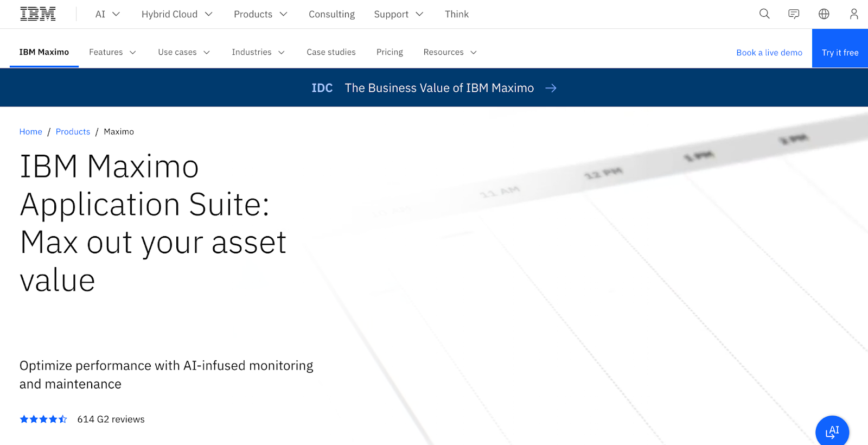
Task: Click the IDC label in banner
Action: click(x=322, y=88)
